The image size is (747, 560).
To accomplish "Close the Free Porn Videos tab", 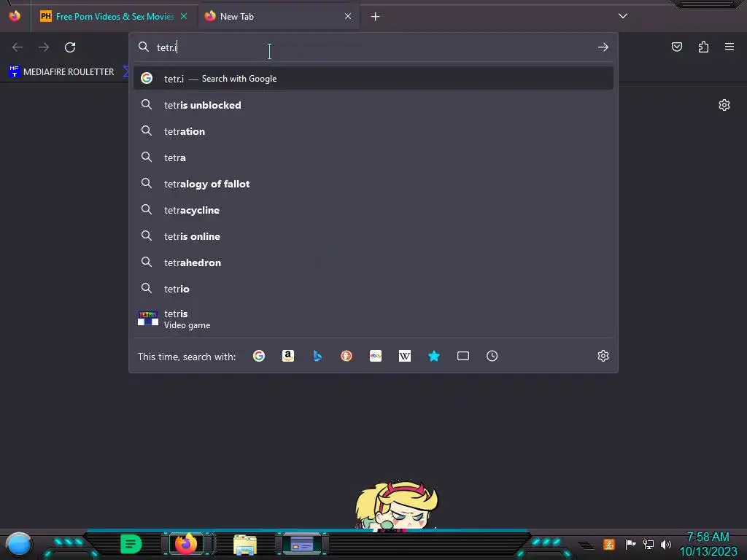I will coord(184,16).
